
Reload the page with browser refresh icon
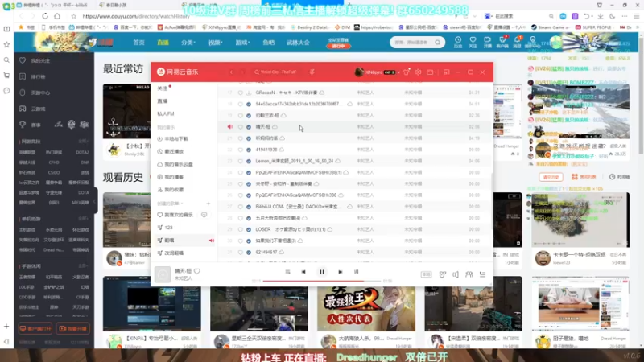click(45, 16)
